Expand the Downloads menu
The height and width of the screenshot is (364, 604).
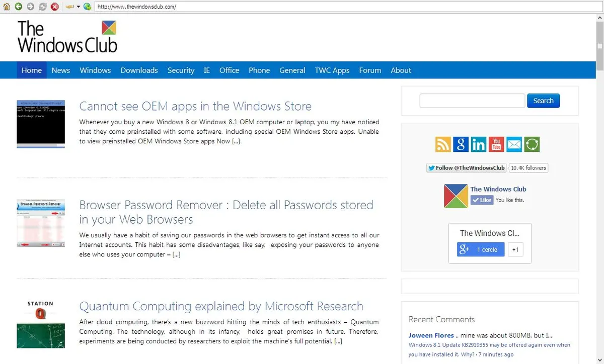click(139, 70)
